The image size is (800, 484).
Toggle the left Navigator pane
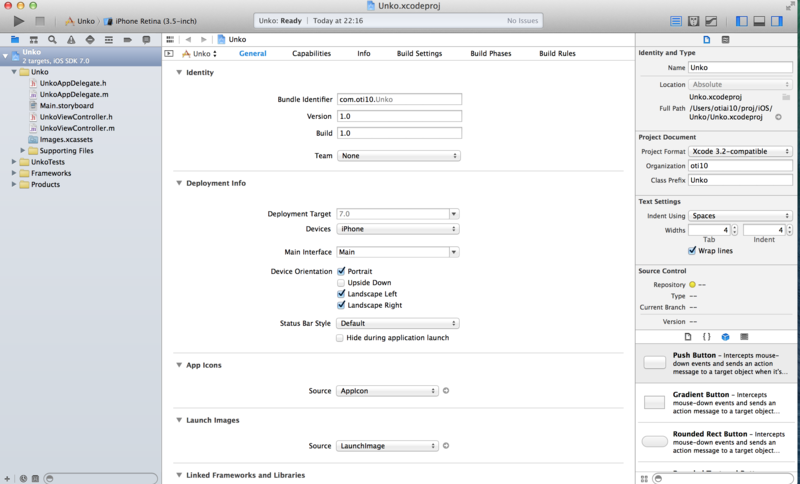point(742,21)
